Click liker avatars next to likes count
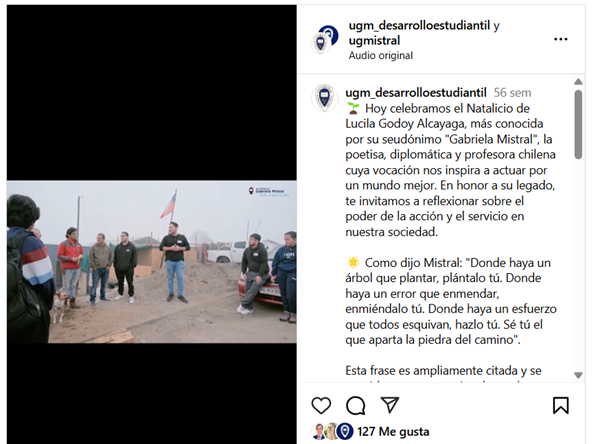This screenshot has width=600, height=444. [x=333, y=431]
